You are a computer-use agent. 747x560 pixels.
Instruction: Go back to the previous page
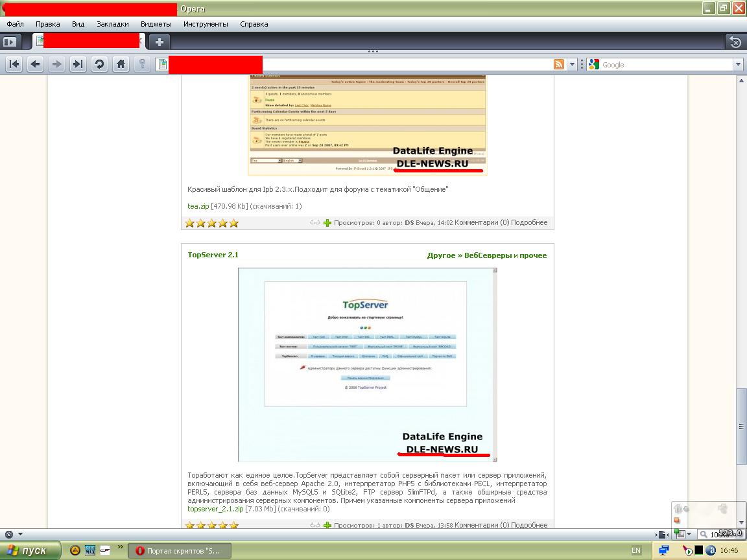pyautogui.click(x=36, y=64)
